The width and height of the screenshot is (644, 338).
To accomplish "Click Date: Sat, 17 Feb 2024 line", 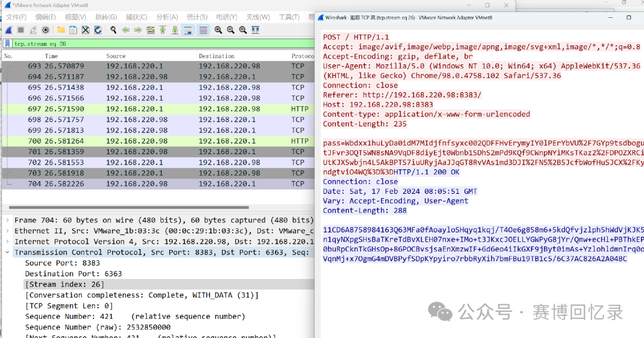I will click(x=400, y=191).
